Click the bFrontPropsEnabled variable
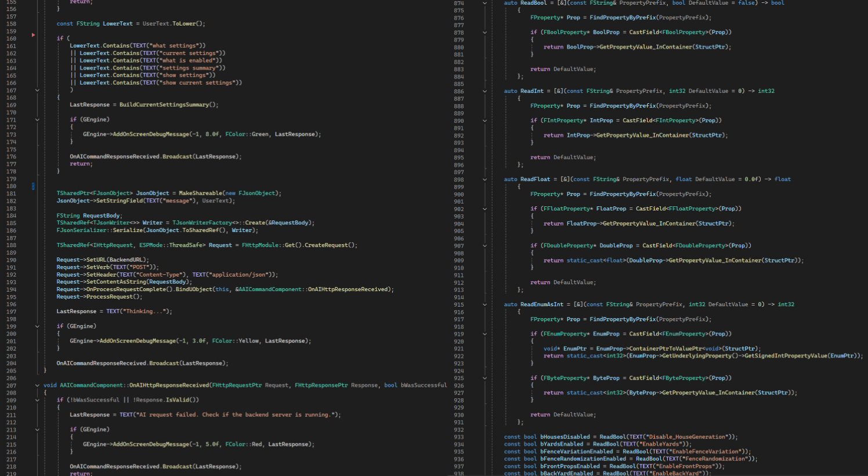 [x=570, y=466]
